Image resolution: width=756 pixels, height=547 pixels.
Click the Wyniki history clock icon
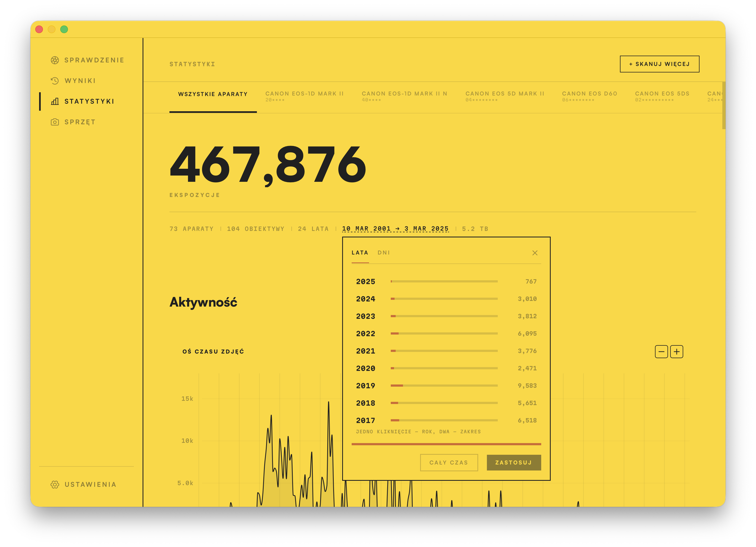coord(55,81)
